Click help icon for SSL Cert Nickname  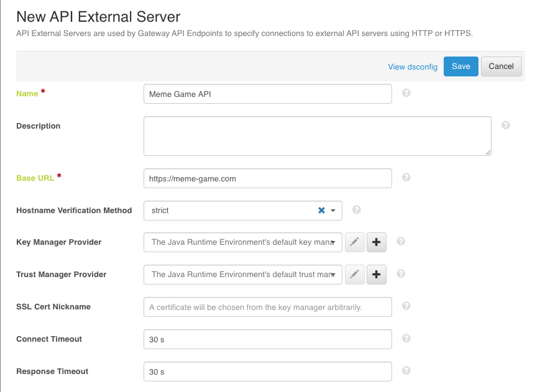[406, 306]
